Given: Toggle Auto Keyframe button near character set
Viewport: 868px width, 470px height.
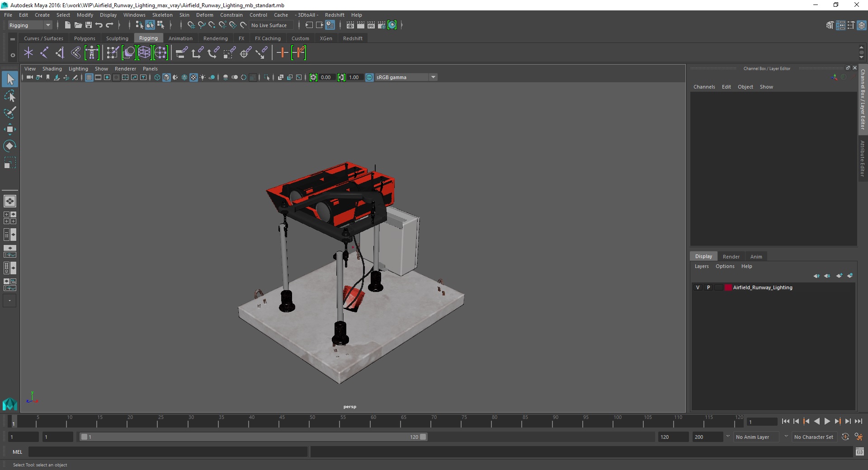Looking at the screenshot, I should click(x=845, y=437).
